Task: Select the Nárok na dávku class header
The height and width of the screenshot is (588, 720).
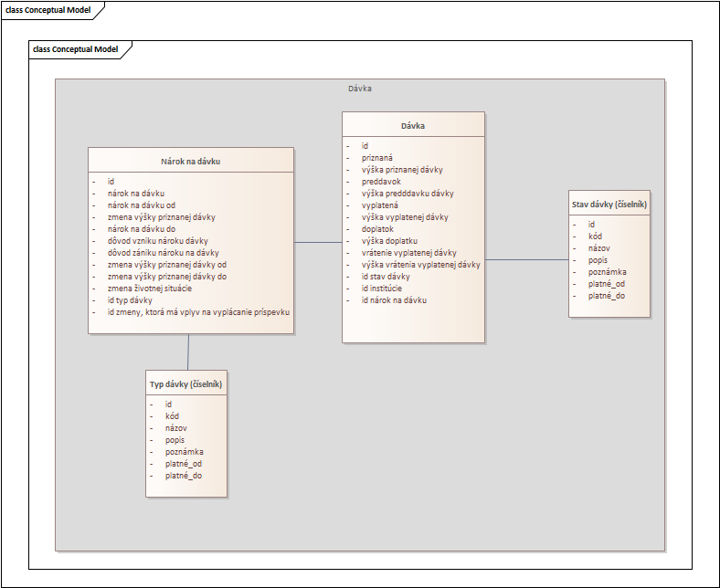Action: tap(191, 162)
